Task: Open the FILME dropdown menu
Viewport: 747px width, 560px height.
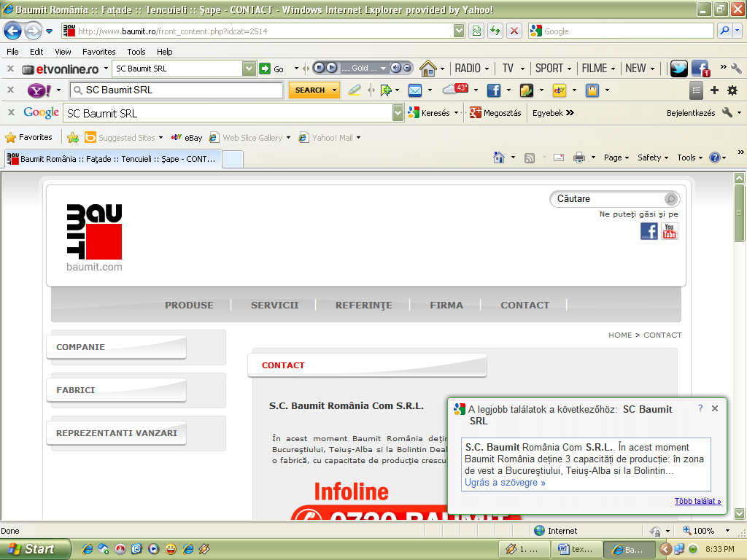Action: (x=598, y=69)
